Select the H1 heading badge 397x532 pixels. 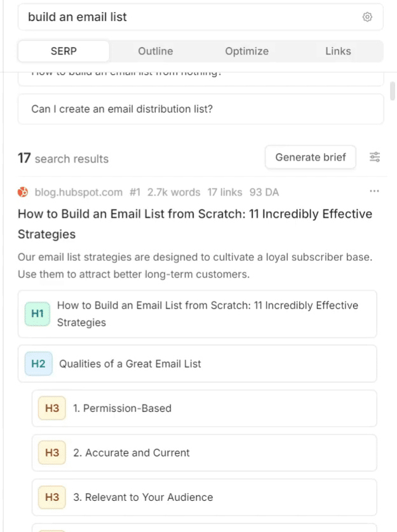point(37,314)
